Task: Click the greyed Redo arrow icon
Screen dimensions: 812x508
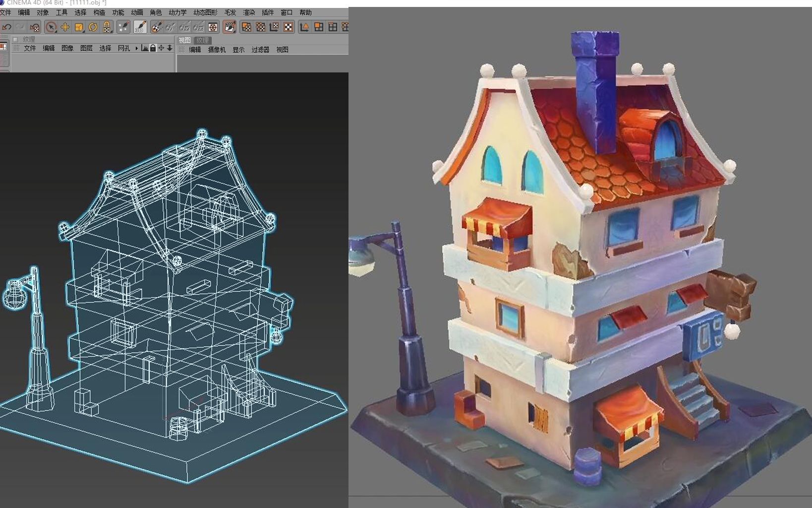Action: coord(20,27)
